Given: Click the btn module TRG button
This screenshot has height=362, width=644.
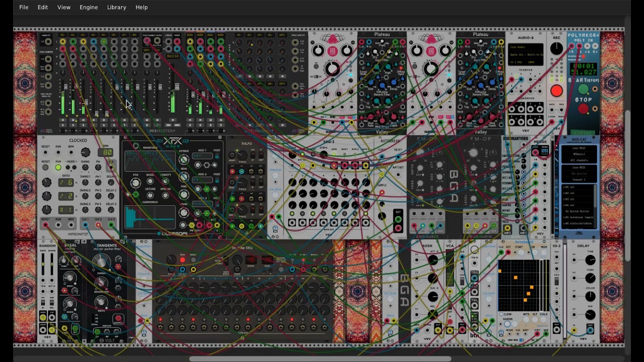Looking at the screenshot, I should 474,278.
